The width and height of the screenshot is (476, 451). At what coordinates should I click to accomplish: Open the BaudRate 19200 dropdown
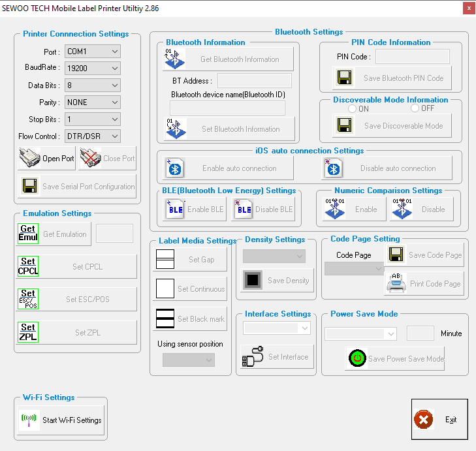pos(93,68)
